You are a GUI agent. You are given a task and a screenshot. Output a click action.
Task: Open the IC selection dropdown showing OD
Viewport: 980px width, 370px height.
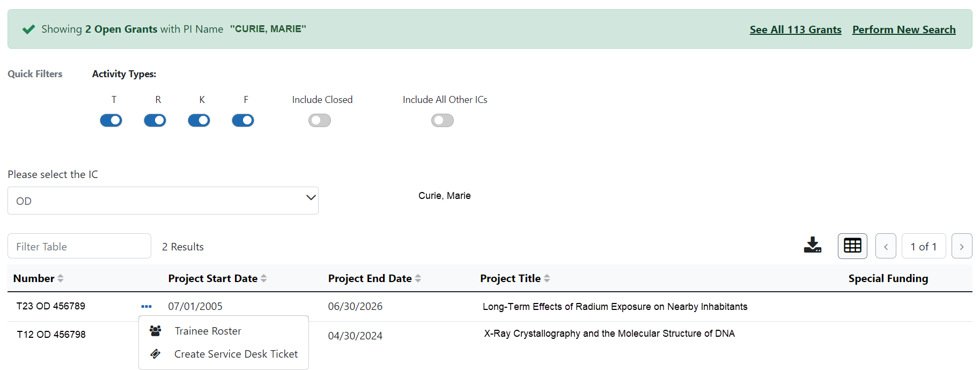coord(163,201)
